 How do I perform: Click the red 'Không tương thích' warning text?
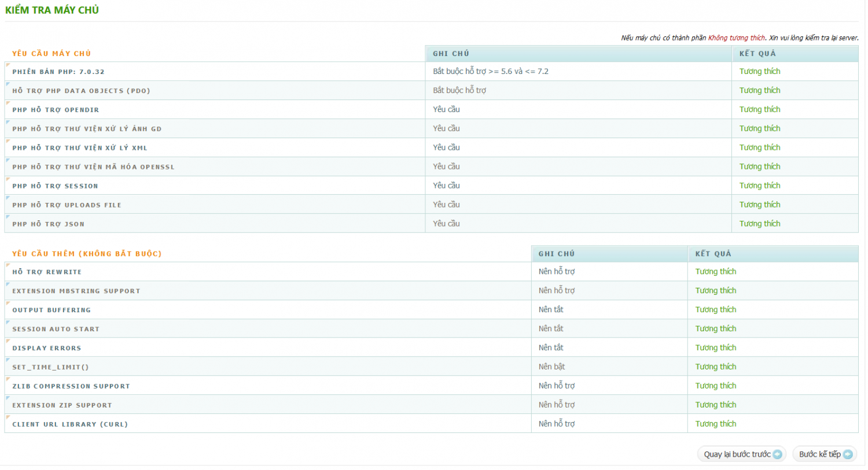tap(737, 38)
